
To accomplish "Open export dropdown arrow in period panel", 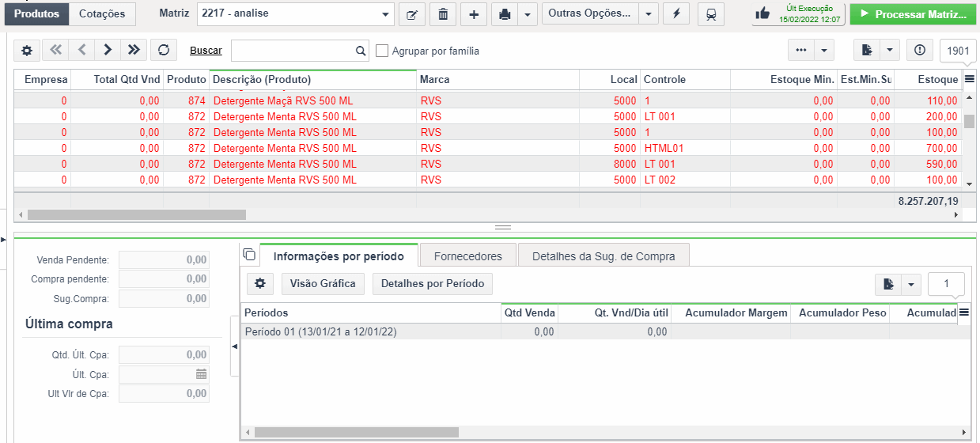I will click(x=912, y=284).
